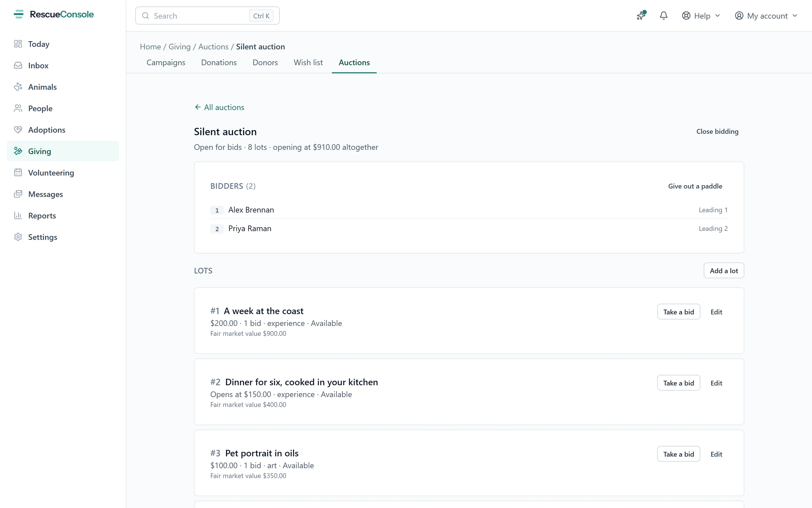812x508 pixels.
Task: Switch to the Wish list tab
Action: [x=308, y=62]
